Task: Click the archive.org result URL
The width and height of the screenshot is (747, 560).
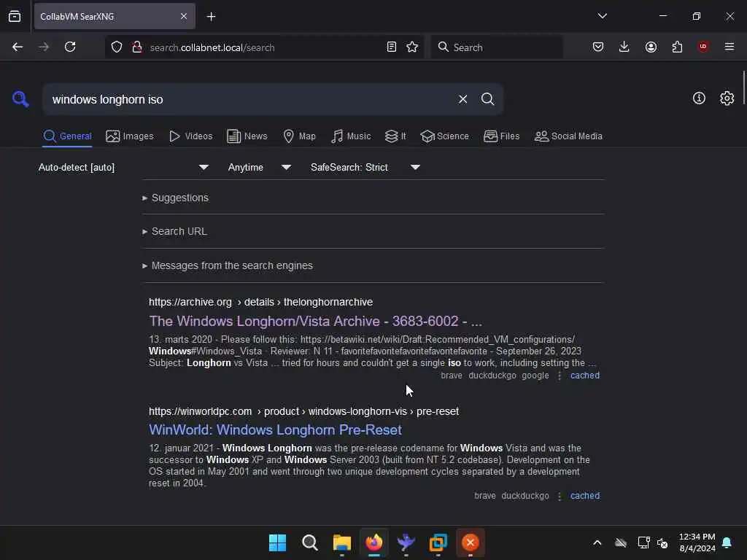Action: point(260,302)
